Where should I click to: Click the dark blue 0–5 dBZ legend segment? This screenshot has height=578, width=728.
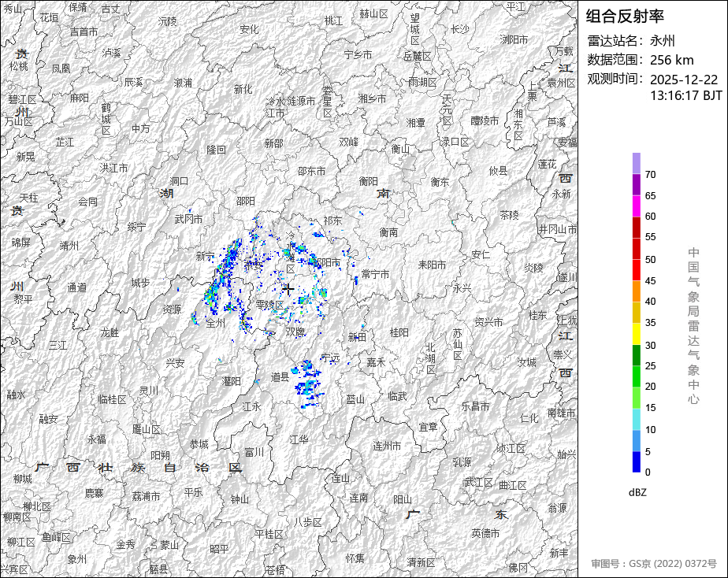click(636, 462)
